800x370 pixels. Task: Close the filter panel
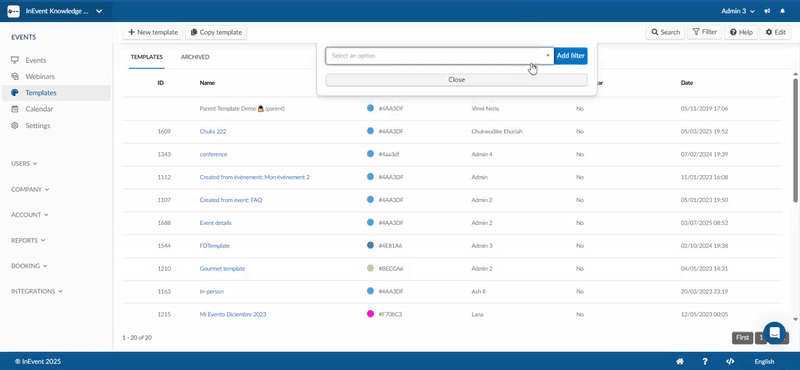tap(456, 80)
